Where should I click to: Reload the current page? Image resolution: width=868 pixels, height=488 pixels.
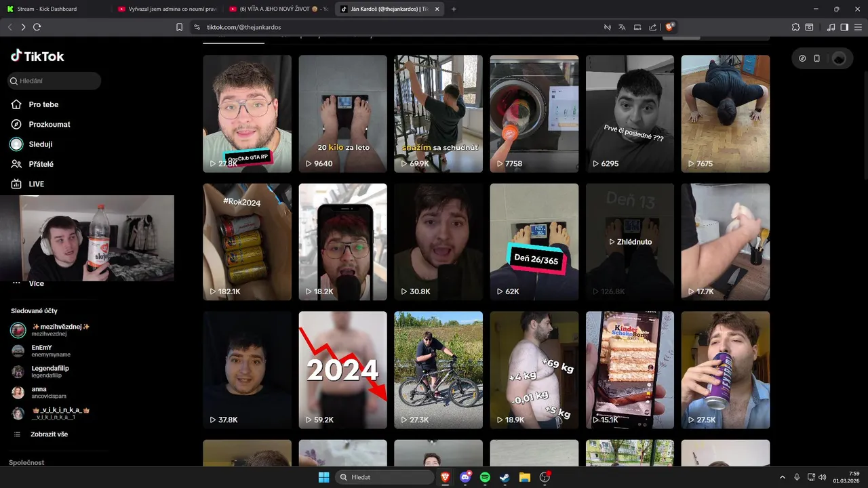37,27
